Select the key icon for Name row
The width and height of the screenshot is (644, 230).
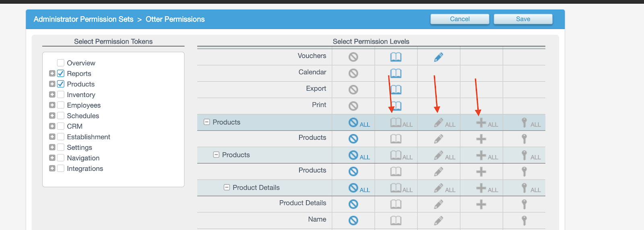[x=524, y=220]
